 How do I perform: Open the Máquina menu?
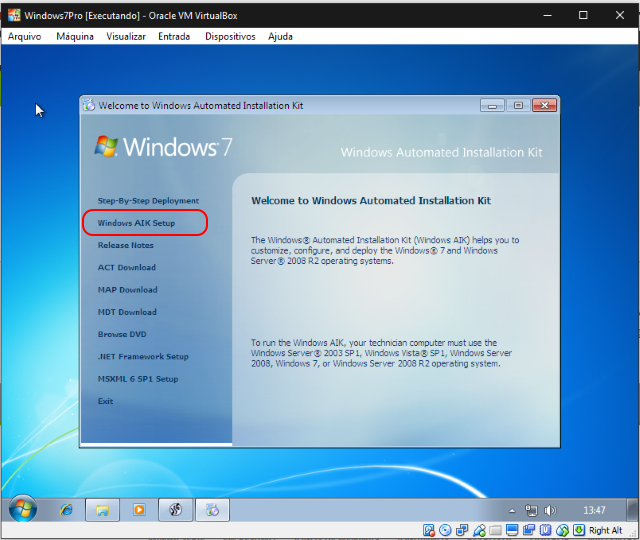pos(75,36)
